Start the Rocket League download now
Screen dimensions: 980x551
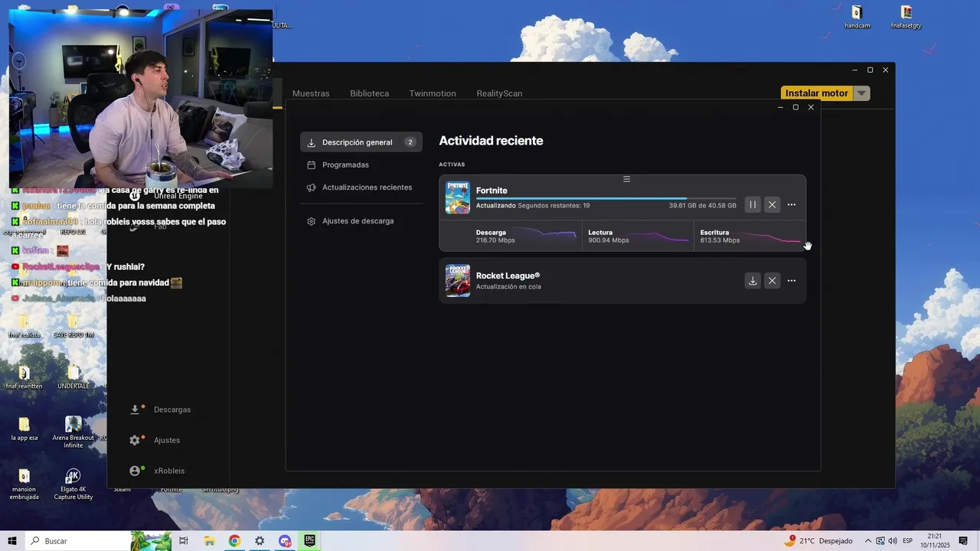[x=753, y=281]
